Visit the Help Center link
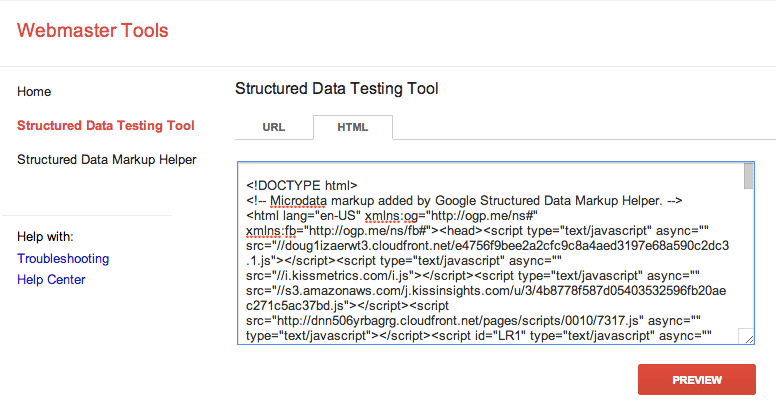The height and width of the screenshot is (417, 776). [51, 279]
